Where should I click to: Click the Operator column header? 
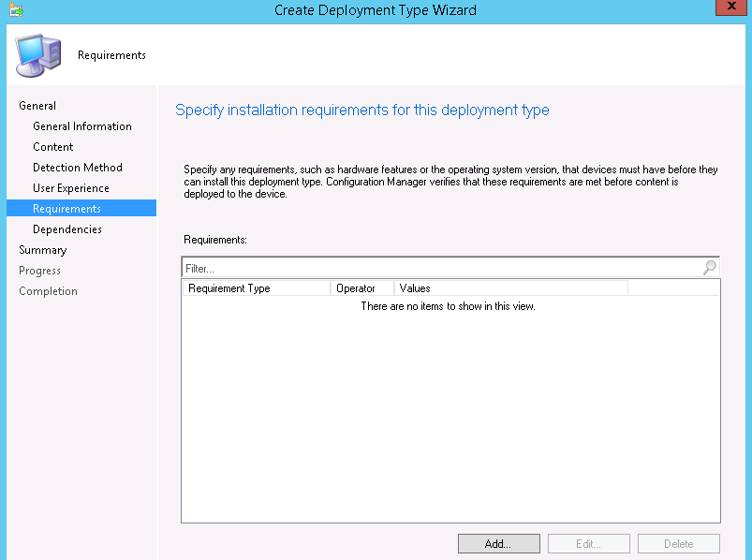(361, 287)
